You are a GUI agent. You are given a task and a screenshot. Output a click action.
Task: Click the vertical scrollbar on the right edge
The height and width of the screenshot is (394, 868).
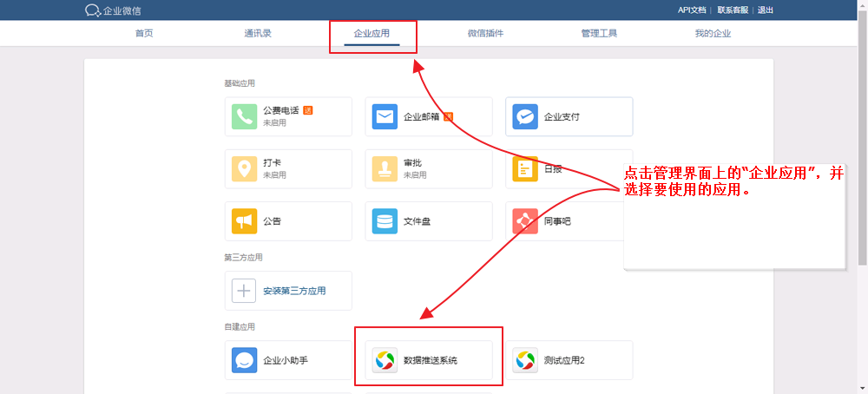(861, 174)
